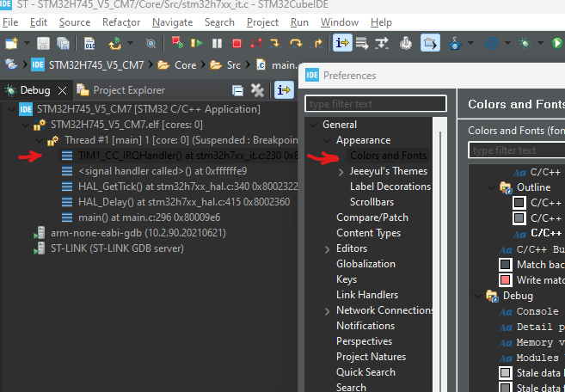The height and width of the screenshot is (392, 565).
Task: Suspend execution with the pause icon
Action: 217,44
